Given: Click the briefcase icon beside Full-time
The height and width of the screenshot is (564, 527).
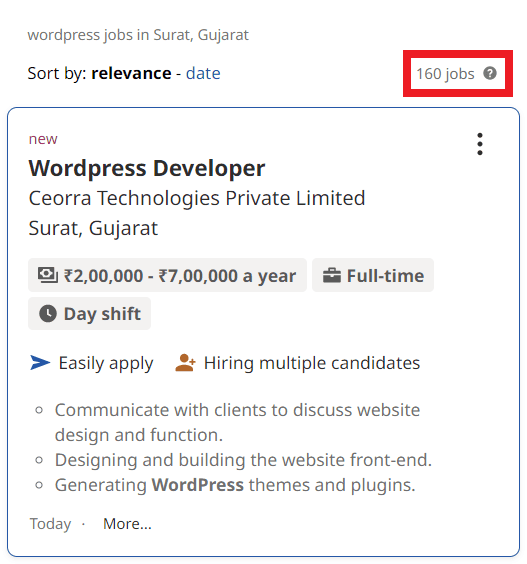Looking at the screenshot, I should (x=331, y=276).
